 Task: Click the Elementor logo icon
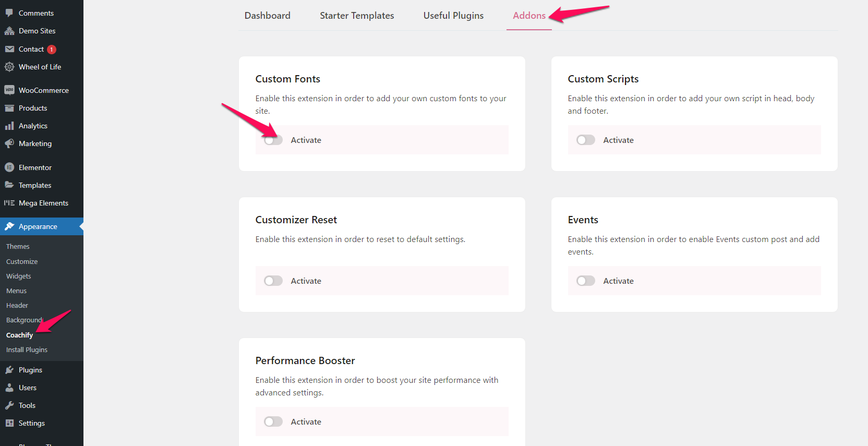pyautogui.click(x=9, y=167)
